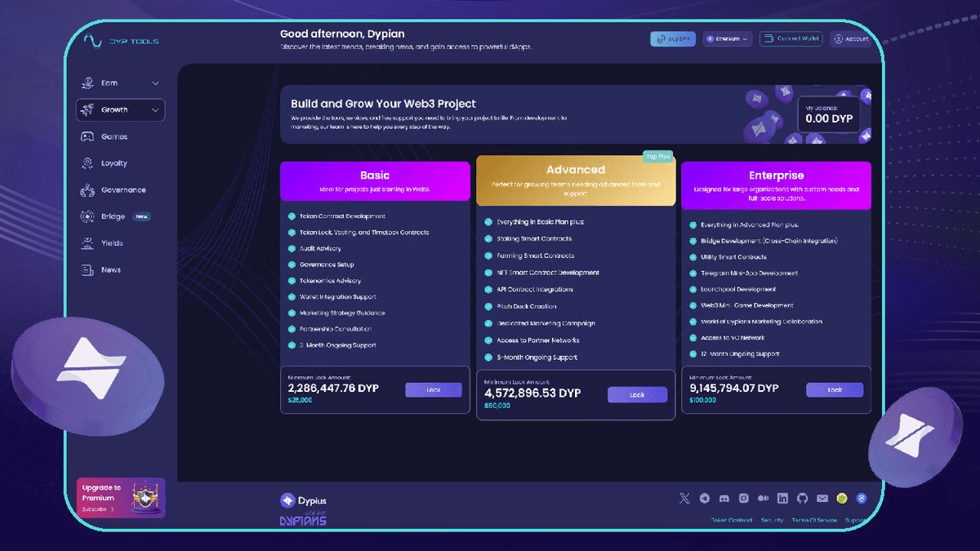Click "Access to Partner Networks" row
The image size is (980, 551).
[538, 340]
